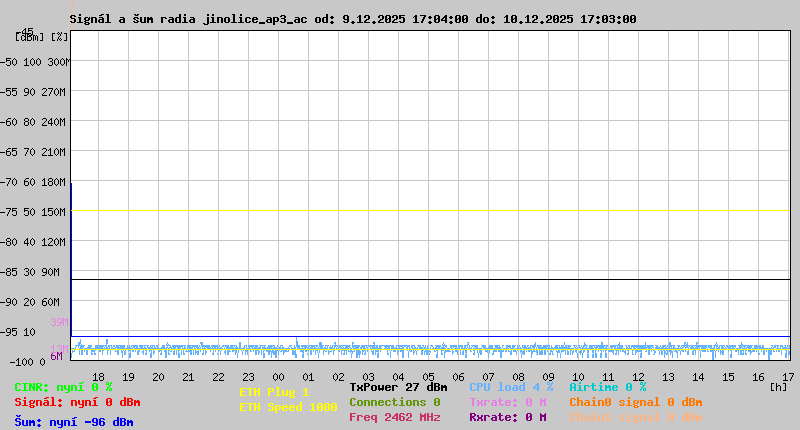
Task: Click the Freq 2462 MHz legend label
Action: click(394, 417)
